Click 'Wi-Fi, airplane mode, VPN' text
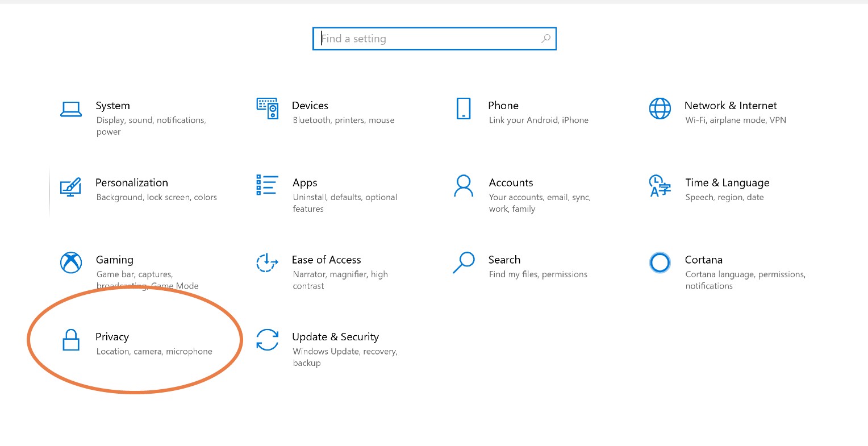 tap(736, 120)
